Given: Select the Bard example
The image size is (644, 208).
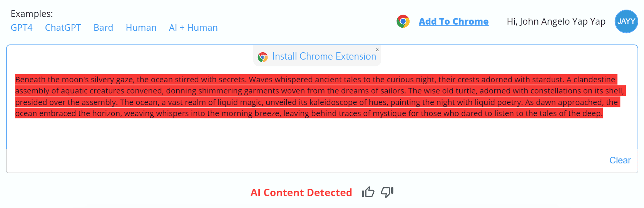Looking at the screenshot, I should [103, 28].
